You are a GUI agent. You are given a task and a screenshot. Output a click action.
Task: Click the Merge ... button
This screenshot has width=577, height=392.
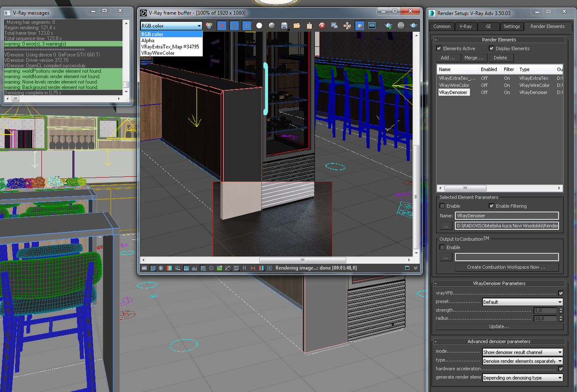click(x=474, y=58)
